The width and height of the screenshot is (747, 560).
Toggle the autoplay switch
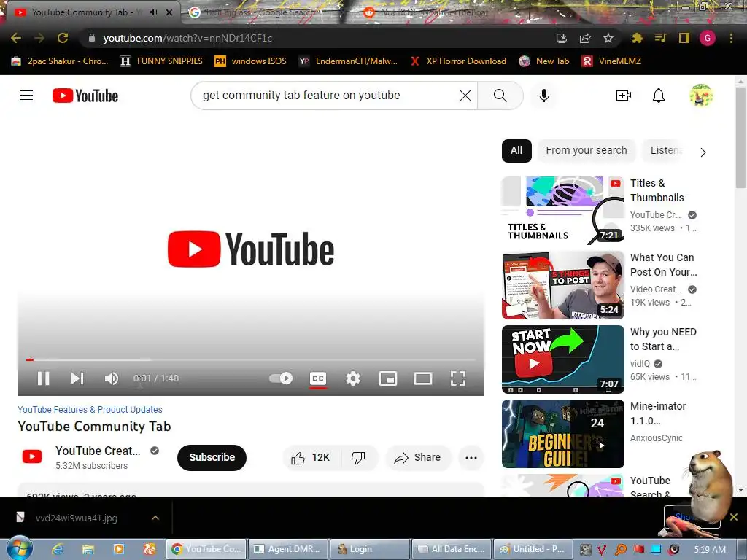pyautogui.click(x=281, y=378)
